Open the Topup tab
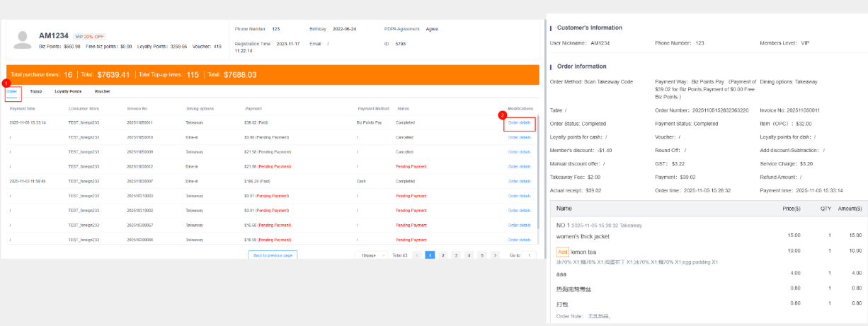 tap(35, 91)
